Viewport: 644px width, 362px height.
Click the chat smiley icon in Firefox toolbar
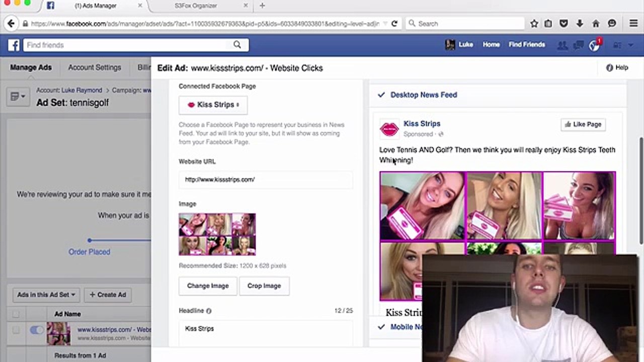tap(612, 24)
